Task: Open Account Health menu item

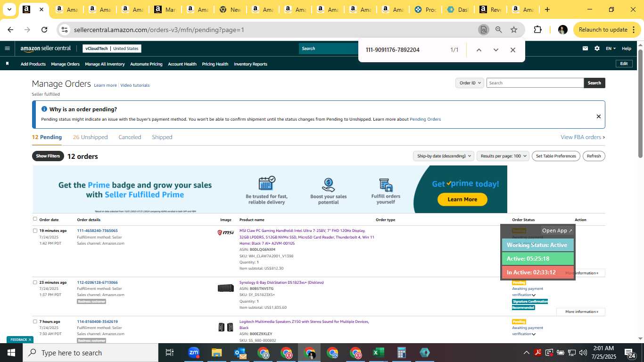Action: point(182,64)
